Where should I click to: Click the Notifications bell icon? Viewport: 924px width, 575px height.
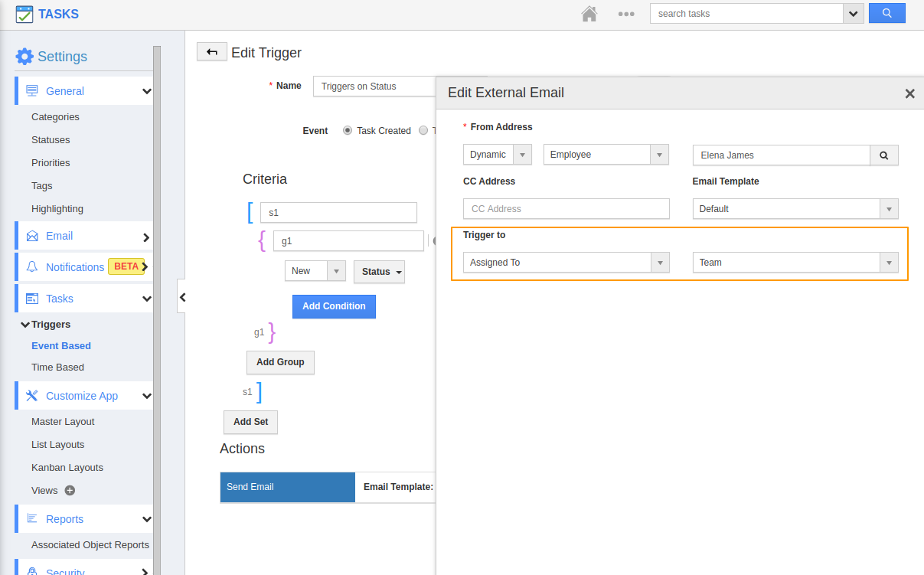[x=32, y=267]
